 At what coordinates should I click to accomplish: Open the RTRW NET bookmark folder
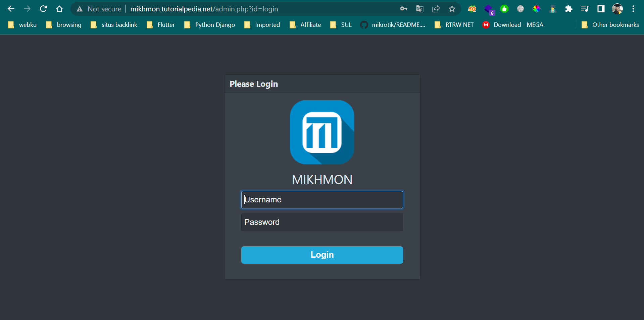tap(454, 25)
